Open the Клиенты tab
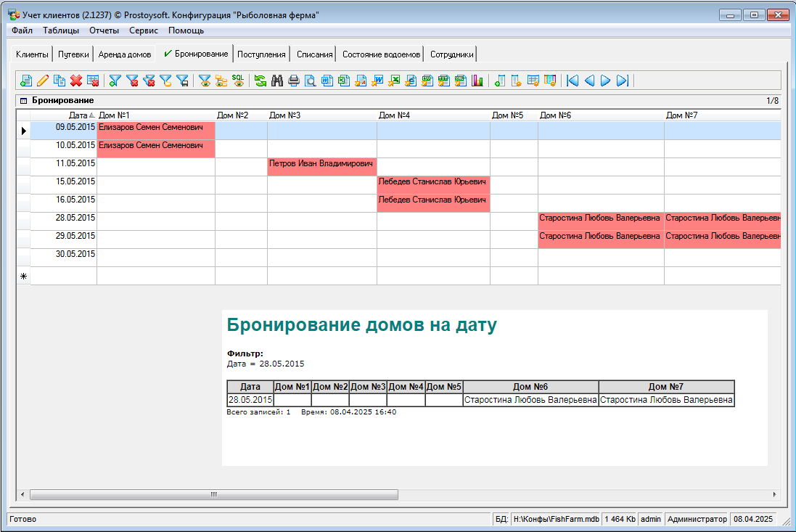The width and height of the screenshot is (796, 532). [33, 54]
